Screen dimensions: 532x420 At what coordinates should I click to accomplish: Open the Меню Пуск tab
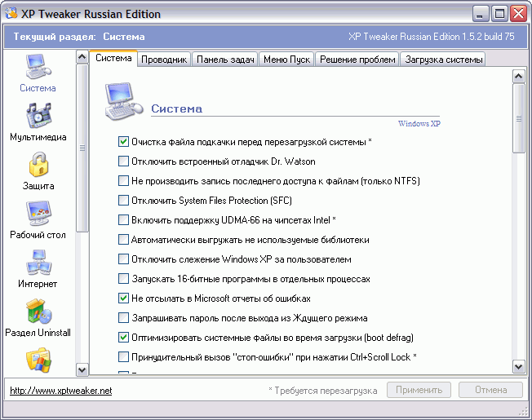[x=286, y=60]
